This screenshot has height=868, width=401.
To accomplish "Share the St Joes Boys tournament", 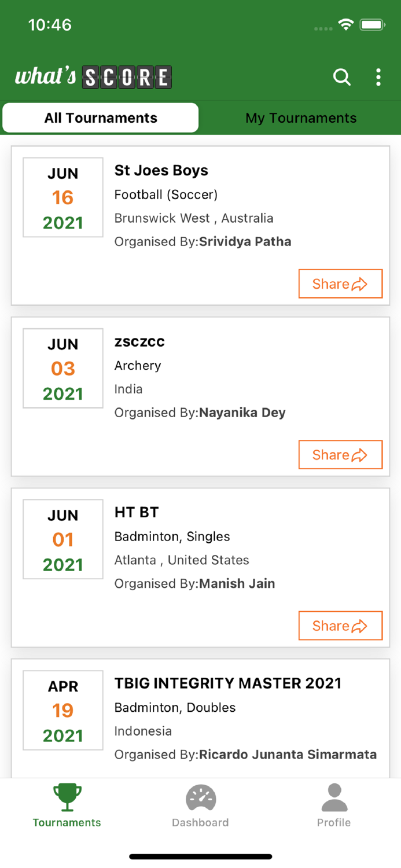I will click(x=340, y=284).
